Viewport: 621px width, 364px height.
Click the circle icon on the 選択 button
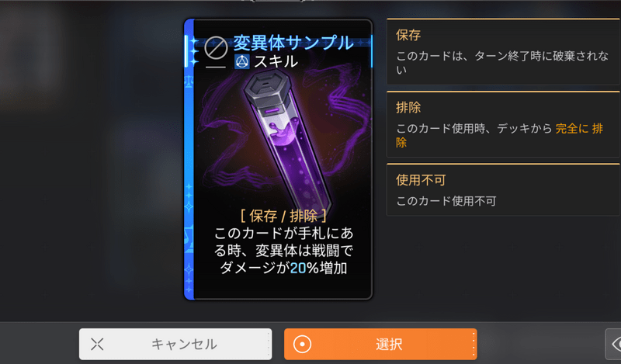click(x=302, y=344)
